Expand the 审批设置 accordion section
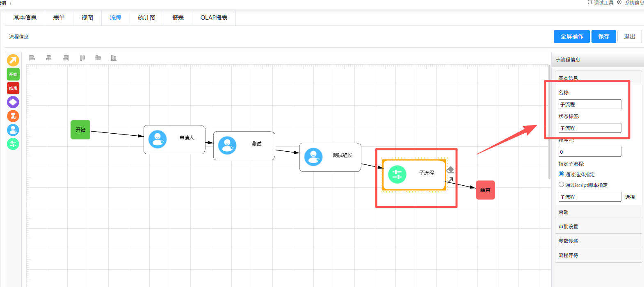644x287 pixels. point(598,227)
